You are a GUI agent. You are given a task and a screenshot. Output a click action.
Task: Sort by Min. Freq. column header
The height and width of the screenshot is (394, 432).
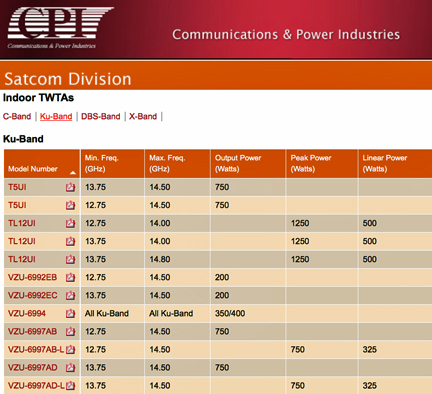click(x=102, y=163)
